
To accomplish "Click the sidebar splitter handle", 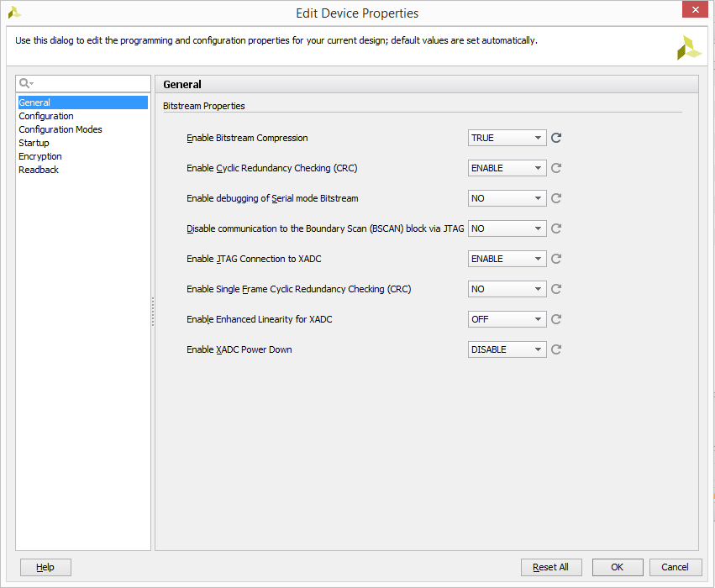I will click(153, 312).
